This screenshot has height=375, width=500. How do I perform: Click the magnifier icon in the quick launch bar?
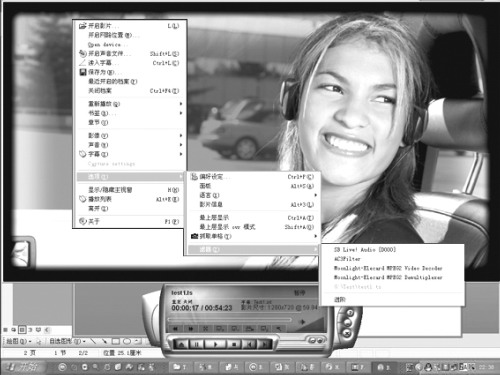(95, 367)
